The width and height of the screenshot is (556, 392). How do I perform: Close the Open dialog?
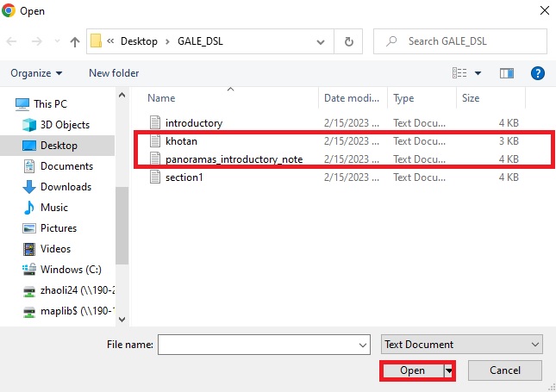click(x=545, y=10)
